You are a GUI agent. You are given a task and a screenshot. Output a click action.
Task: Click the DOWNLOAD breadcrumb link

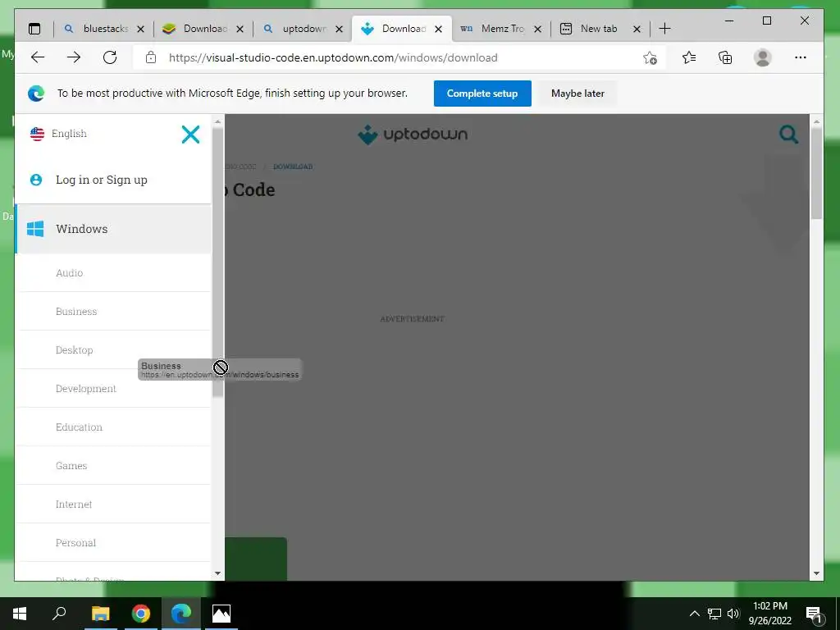[293, 167]
